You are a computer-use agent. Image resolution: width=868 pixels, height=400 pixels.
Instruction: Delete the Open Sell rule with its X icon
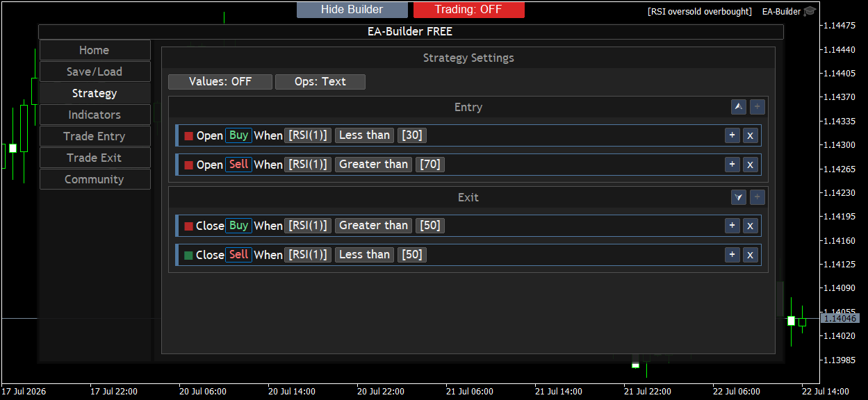coord(750,165)
